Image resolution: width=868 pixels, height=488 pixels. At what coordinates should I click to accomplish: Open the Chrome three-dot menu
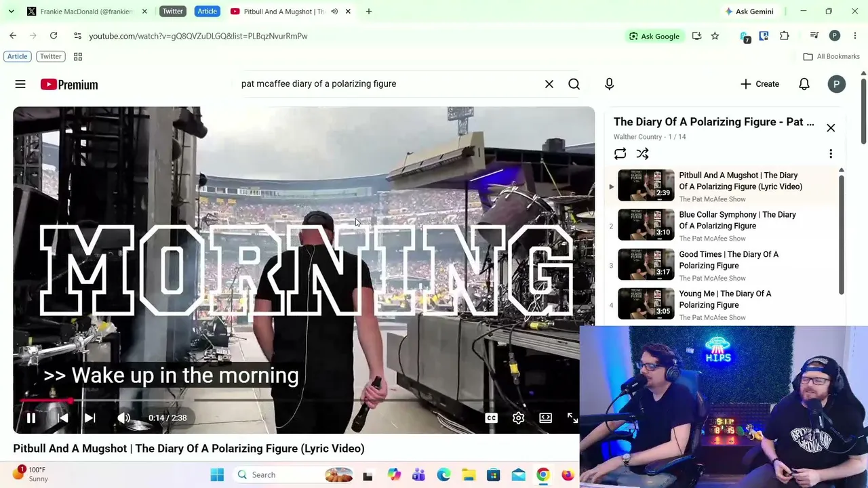point(855,36)
